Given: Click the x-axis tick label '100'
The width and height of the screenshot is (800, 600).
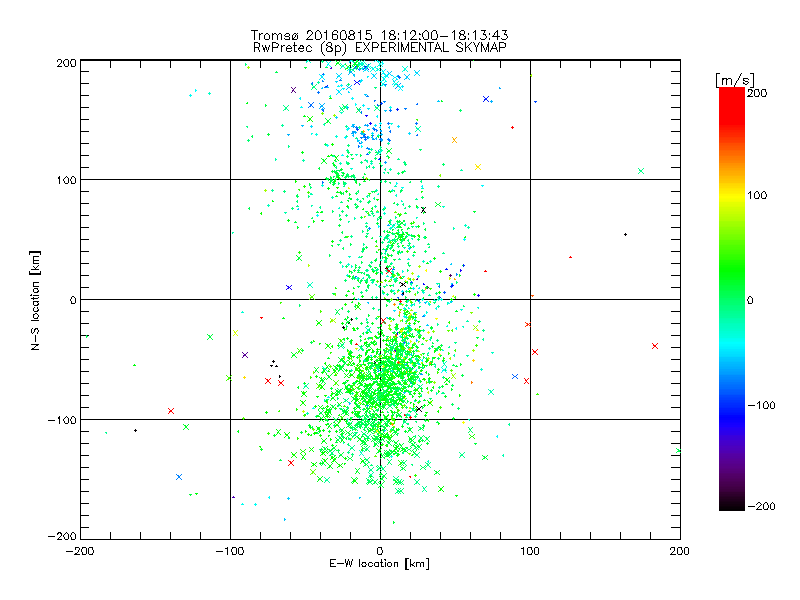Looking at the screenshot, I should [530, 551].
